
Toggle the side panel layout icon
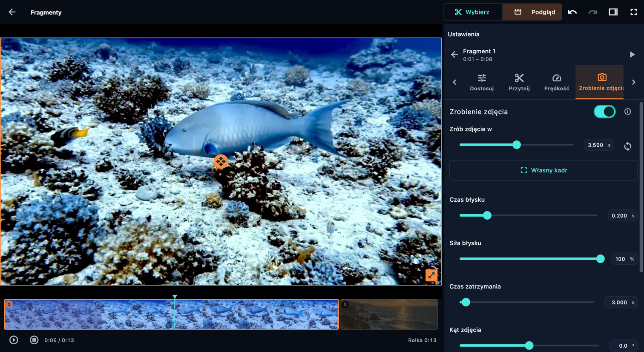pos(613,12)
